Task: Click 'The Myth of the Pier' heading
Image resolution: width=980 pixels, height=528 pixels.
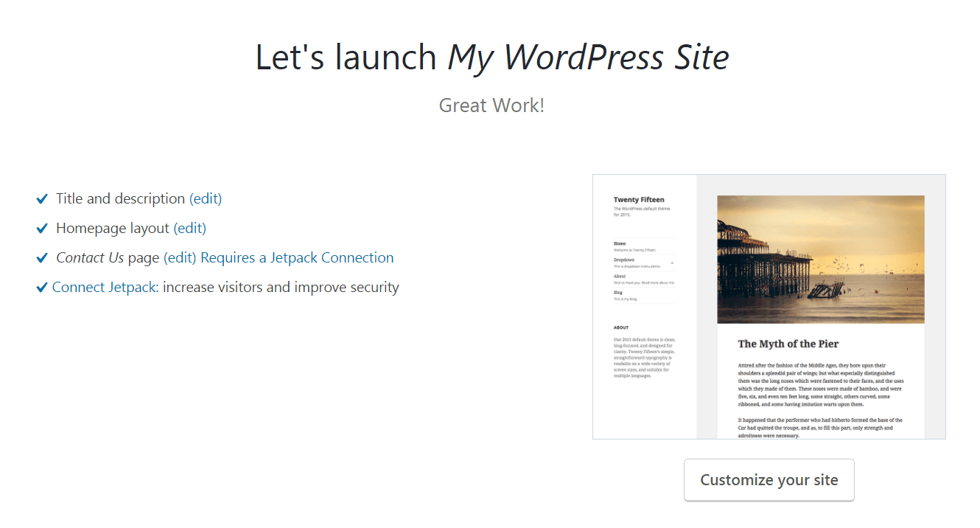Action: point(788,344)
